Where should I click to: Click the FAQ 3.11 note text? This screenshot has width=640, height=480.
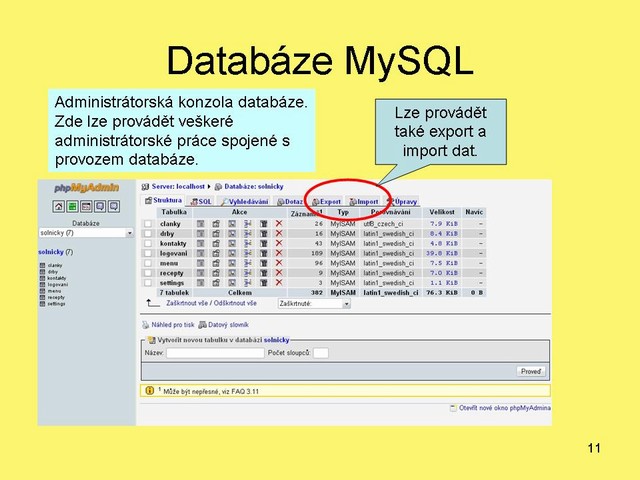pos(211,391)
